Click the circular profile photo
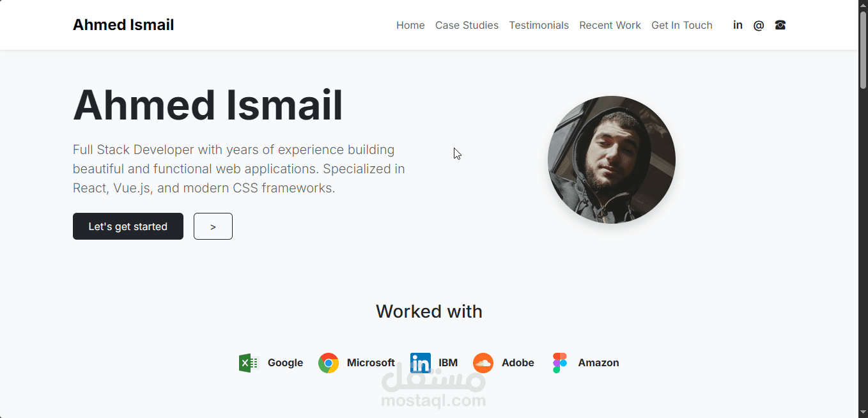Viewport: 868px width, 418px height. point(611,160)
